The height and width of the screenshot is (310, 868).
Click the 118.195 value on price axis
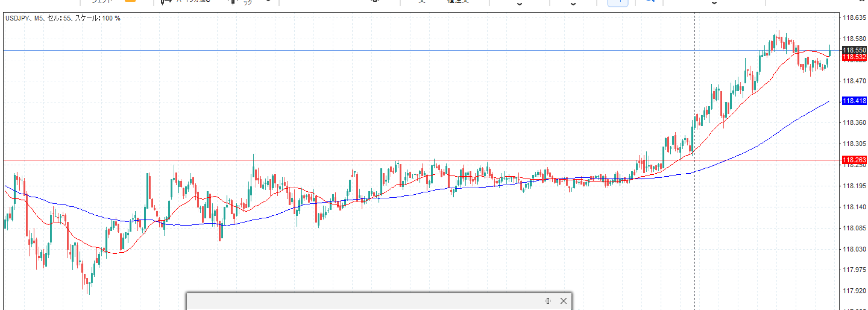(854, 186)
